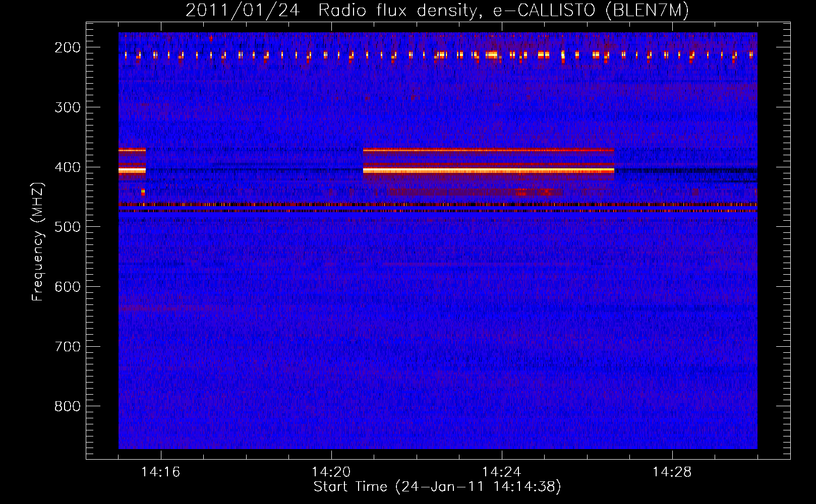
Task: Select the Frequency (MHZ) axis label
Action: pyautogui.click(x=38, y=241)
